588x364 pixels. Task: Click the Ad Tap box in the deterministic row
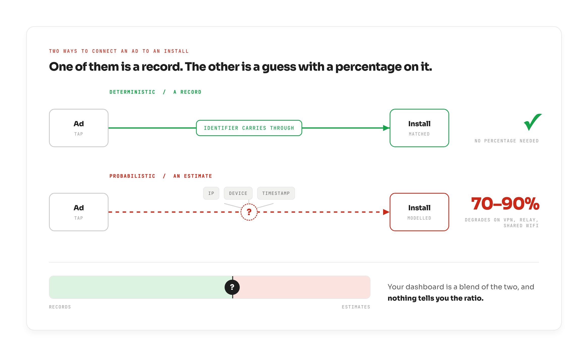(x=79, y=128)
